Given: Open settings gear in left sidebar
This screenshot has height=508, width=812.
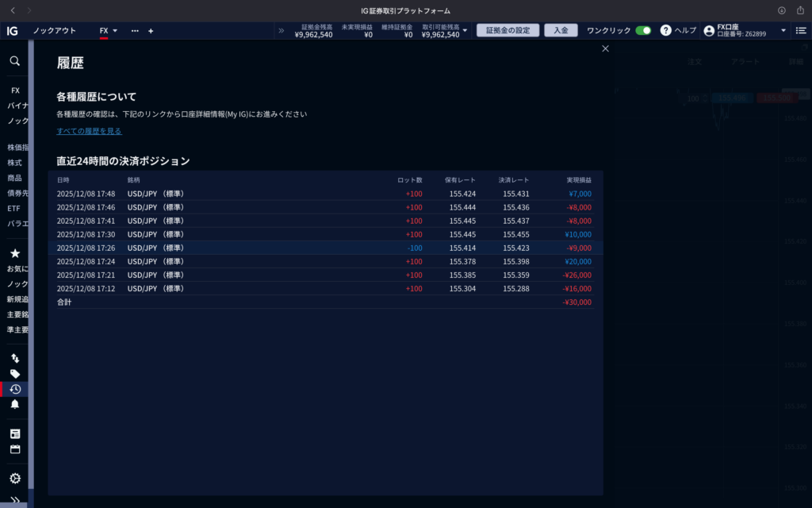Looking at the screenshot, I should 14,478.
